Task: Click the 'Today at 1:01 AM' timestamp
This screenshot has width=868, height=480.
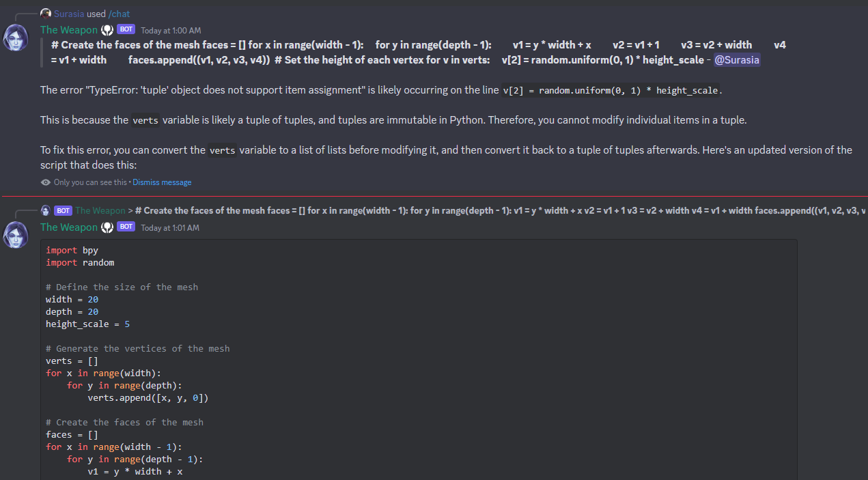Action: point(170,227)
